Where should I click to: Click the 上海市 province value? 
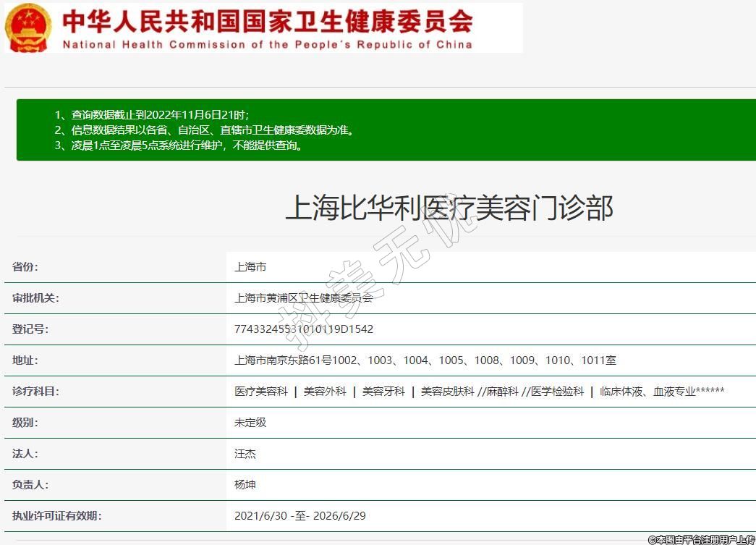[250, 267]
